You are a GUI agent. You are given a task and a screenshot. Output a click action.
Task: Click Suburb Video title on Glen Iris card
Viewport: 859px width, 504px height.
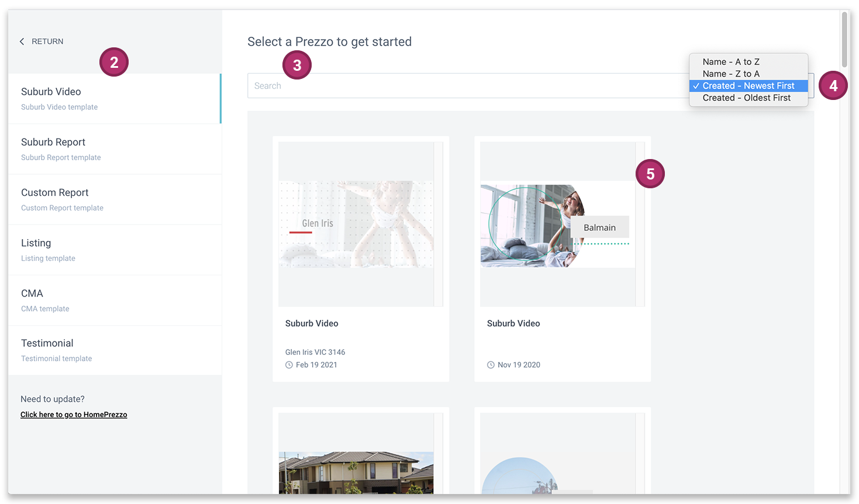click(x=312, y=323)
